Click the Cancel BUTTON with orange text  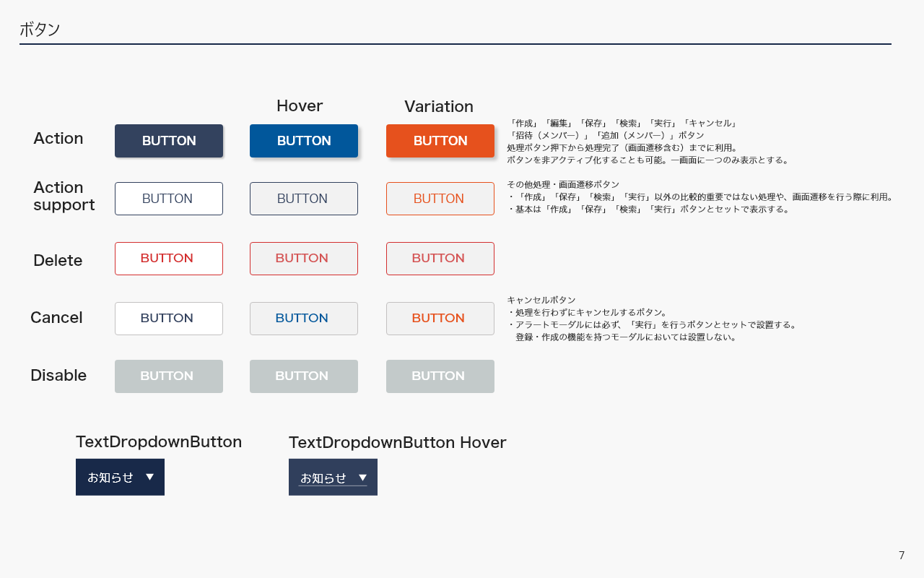click(440, 319)
